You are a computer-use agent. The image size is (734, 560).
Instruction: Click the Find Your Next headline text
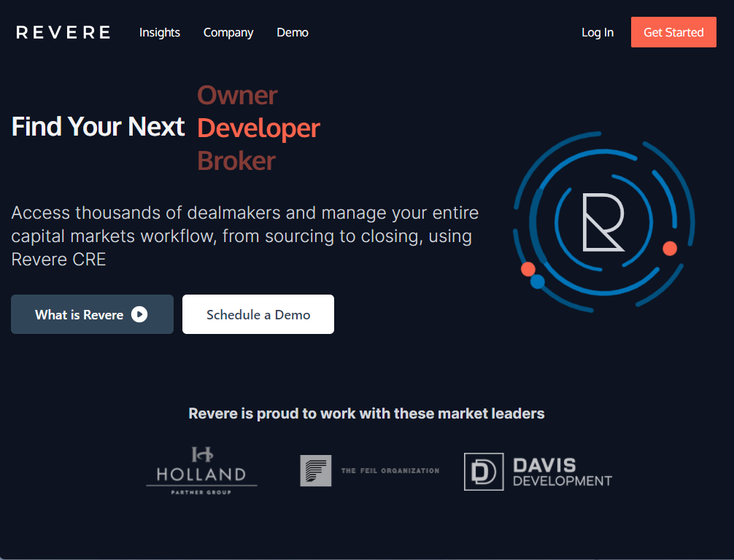(98, 126)
